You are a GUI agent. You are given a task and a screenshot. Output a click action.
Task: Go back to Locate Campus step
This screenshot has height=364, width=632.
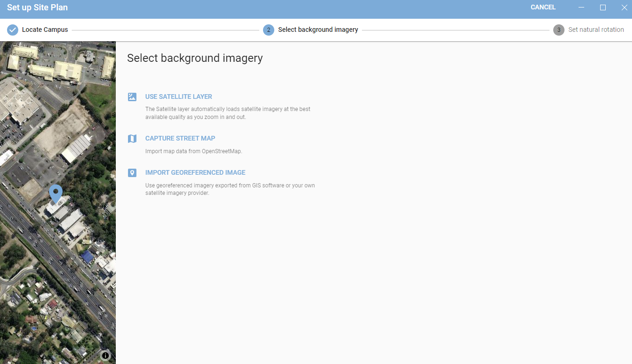pos(45,30)
